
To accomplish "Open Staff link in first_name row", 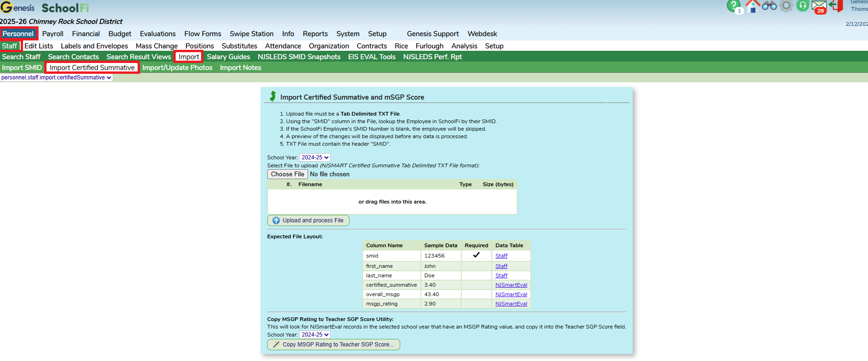I will click(501, 266).
